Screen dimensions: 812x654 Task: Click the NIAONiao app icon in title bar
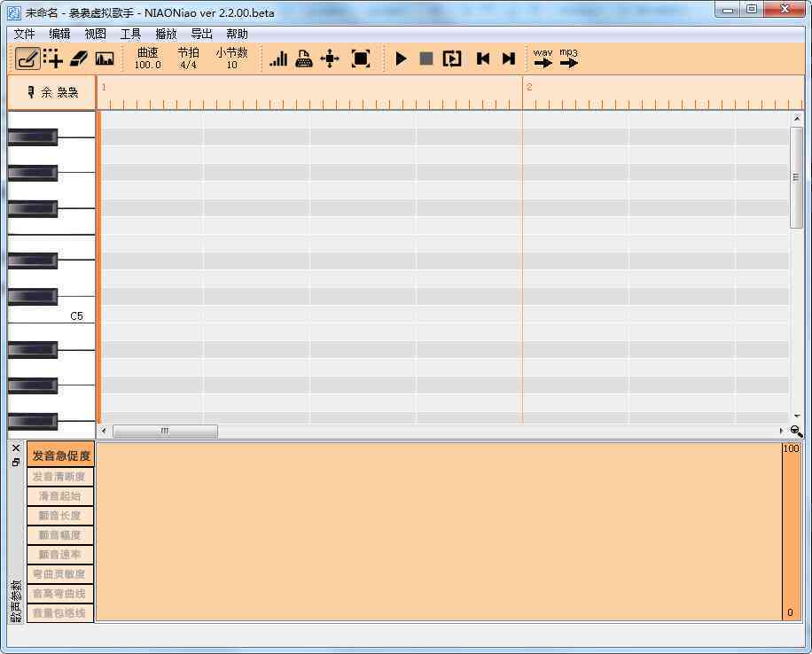14,13
